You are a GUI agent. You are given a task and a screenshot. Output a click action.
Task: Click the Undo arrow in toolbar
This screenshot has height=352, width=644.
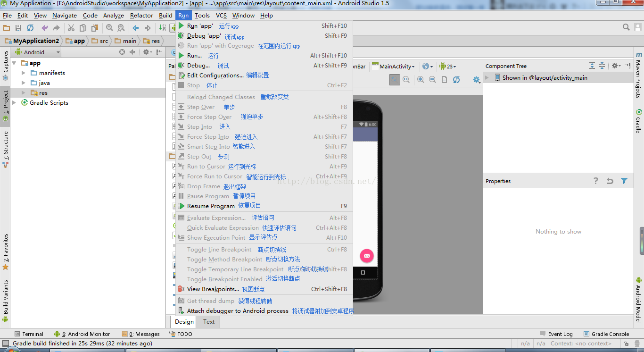(45, 28)
